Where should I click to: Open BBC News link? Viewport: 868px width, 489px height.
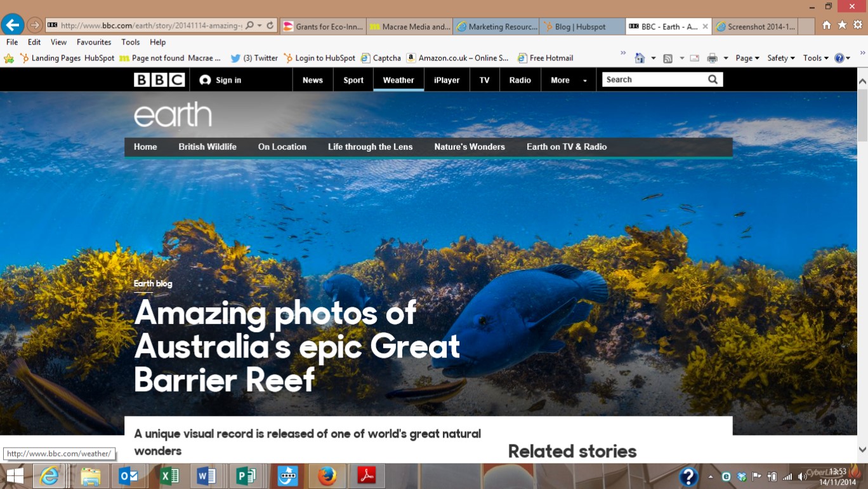pos(313,80)
